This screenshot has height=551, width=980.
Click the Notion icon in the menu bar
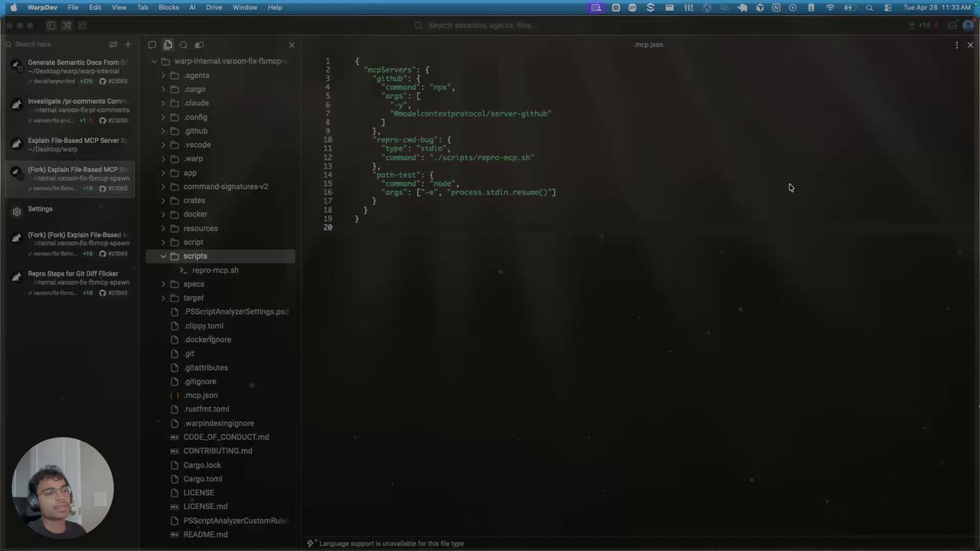pos(776,7)
